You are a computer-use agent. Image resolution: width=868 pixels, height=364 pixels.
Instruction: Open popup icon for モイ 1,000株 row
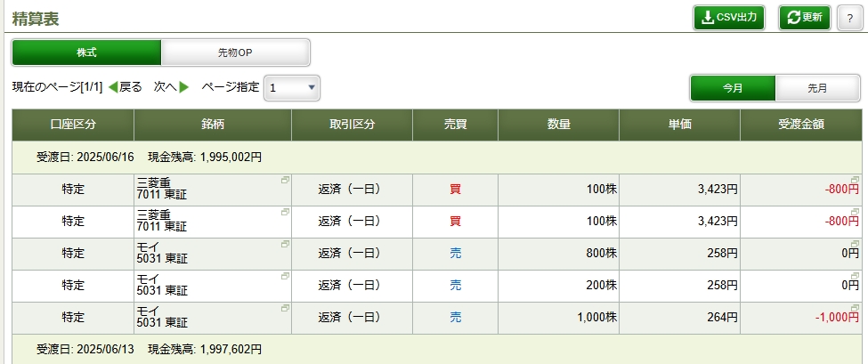click(x=285, y=308)
